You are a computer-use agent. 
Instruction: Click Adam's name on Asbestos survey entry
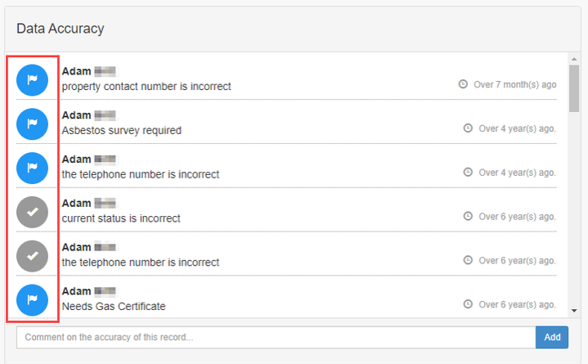coord(76,115)
